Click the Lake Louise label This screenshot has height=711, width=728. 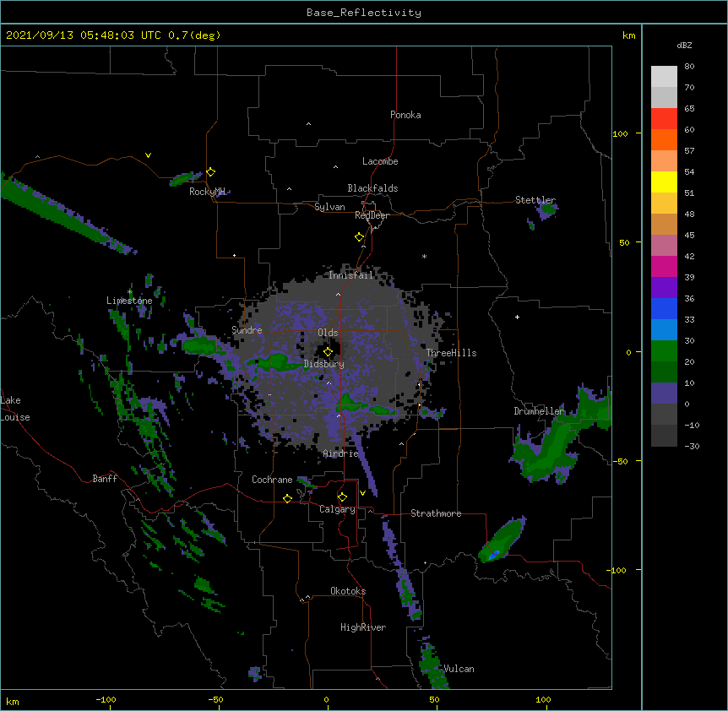14,409
